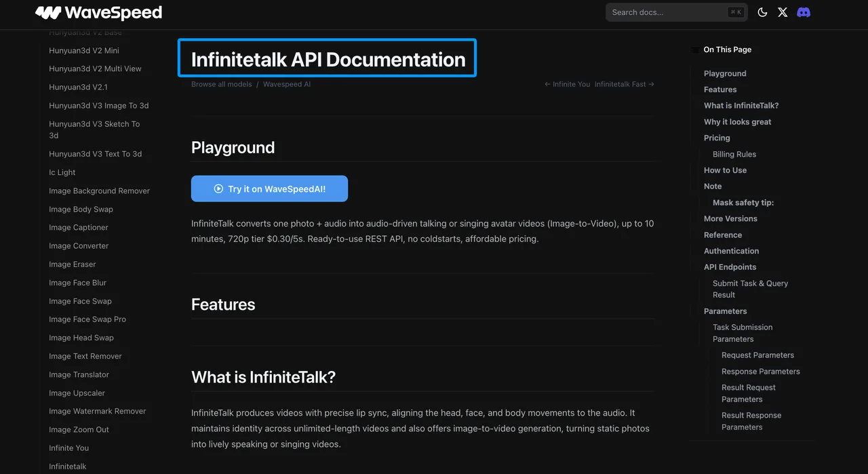Jump to API Endpoints anchor
868x474 pixels.
point(730,267)
